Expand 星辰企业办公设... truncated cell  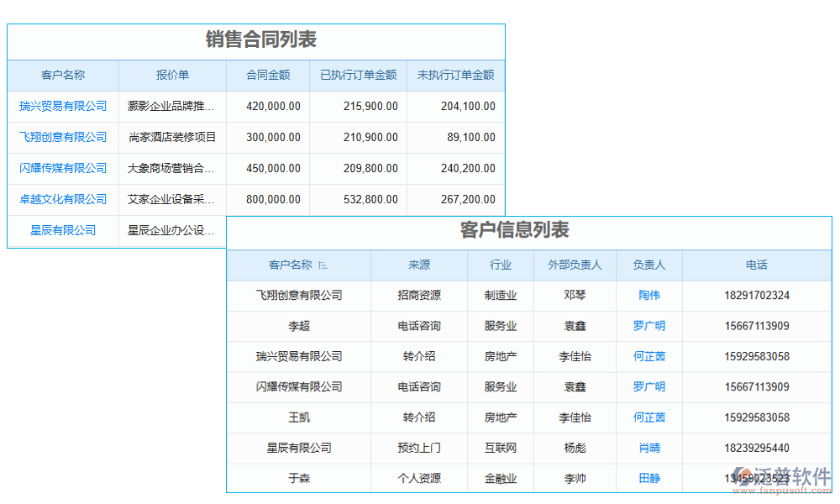pyautogui.click(x=171, y=230)
